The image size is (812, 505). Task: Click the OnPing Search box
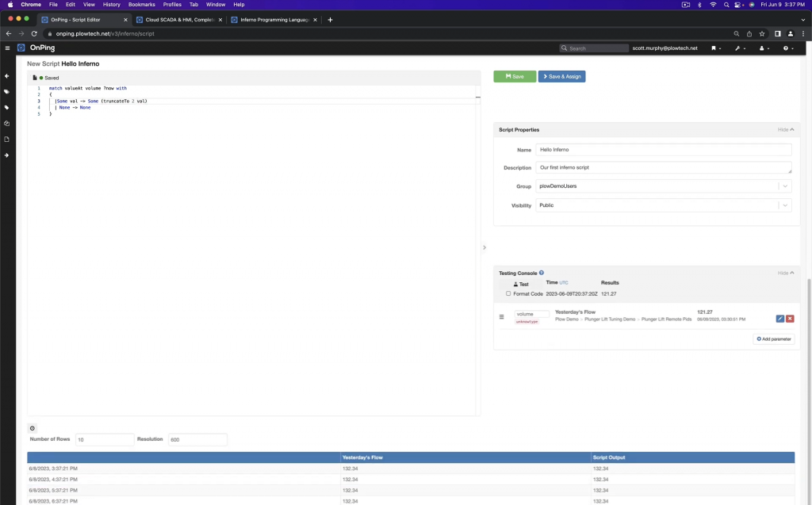click(594, 48)
